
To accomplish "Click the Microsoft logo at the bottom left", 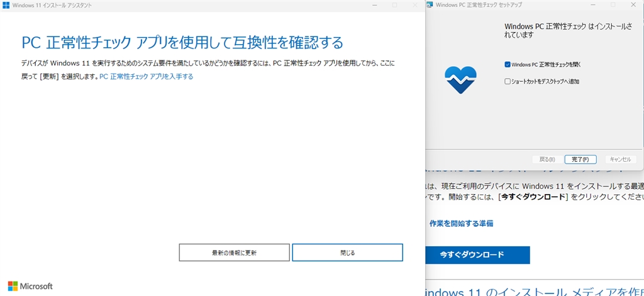I will 30,286.
